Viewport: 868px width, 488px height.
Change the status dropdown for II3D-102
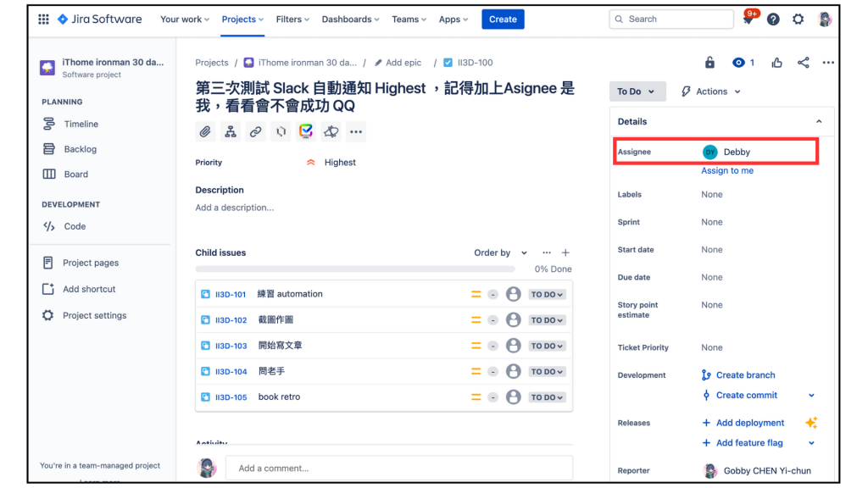[547, 319]
